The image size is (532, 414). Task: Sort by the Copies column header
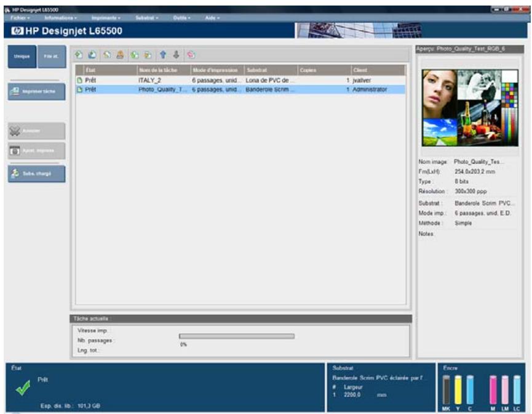[325, 70]
